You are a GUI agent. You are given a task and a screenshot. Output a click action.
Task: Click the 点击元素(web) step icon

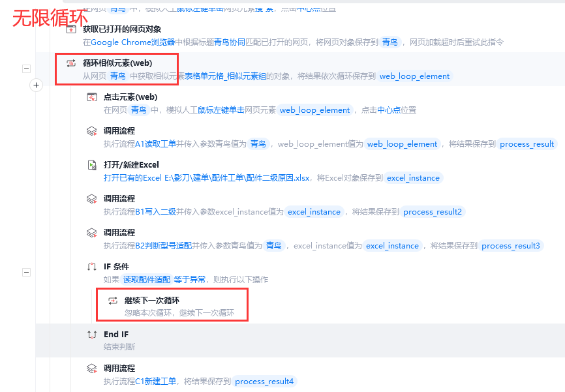pos(92,97)
